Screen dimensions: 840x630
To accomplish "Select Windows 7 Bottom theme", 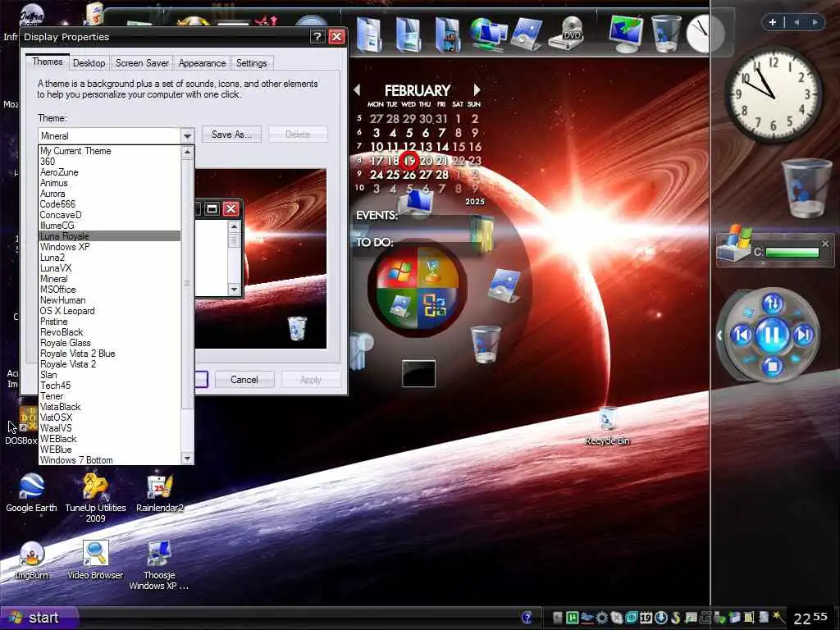I will (x=109, y=460).
